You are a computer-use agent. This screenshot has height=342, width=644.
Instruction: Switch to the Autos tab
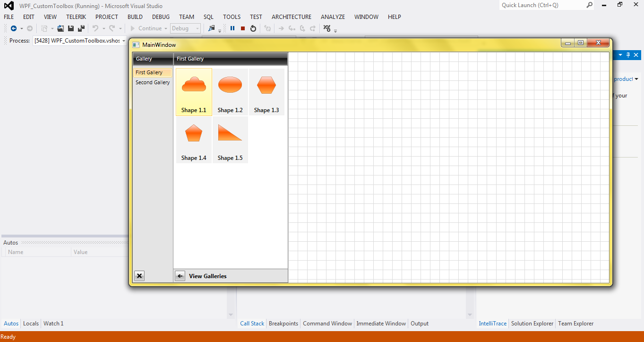(11, 324)
